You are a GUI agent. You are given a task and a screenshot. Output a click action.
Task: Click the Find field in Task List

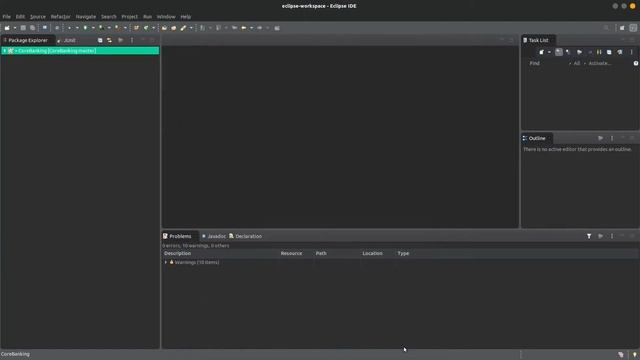(547, 63)
